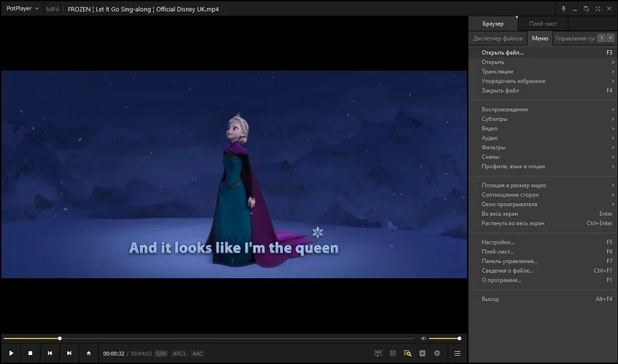Image resolution: width=618 pixels, height=364 pixels.
Task: Open the playlist search icon
Action: 407,353
